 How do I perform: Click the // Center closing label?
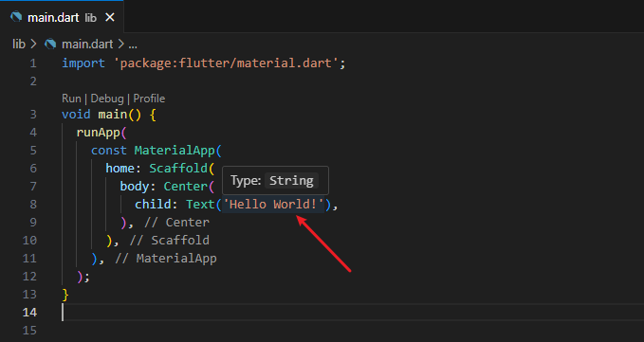pyautogui.click(x=176, y=222)
